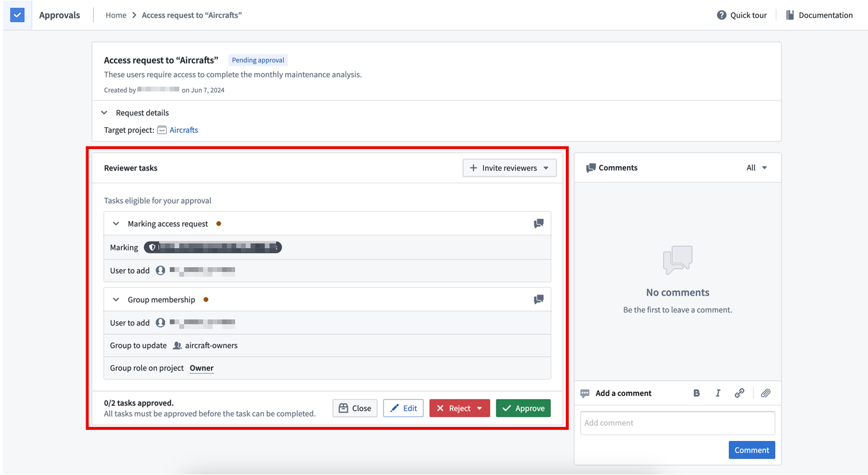868x475 pixels.
Task: Click the Owner group role value
Action: [202, 368]
